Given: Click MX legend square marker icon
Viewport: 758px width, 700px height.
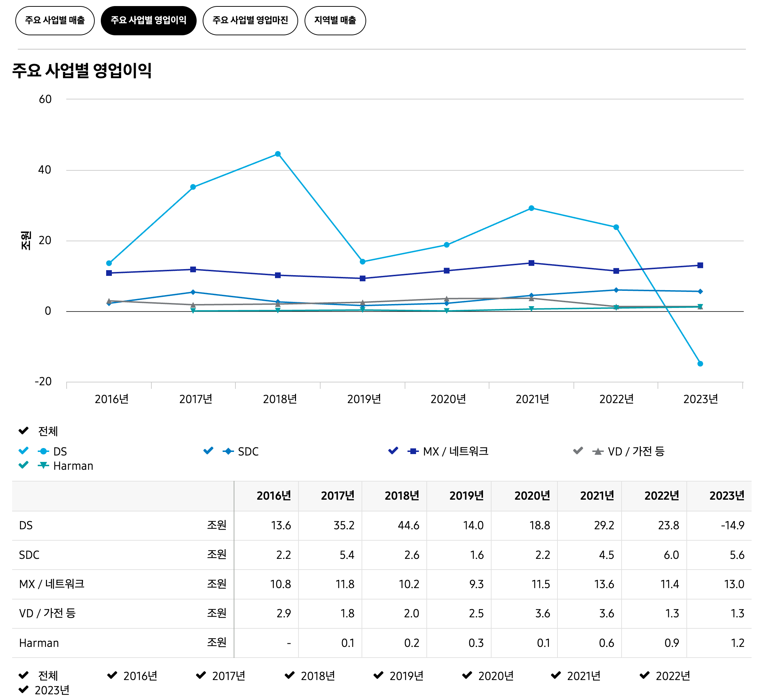Looking at the screenshot, I should [413, 452].
